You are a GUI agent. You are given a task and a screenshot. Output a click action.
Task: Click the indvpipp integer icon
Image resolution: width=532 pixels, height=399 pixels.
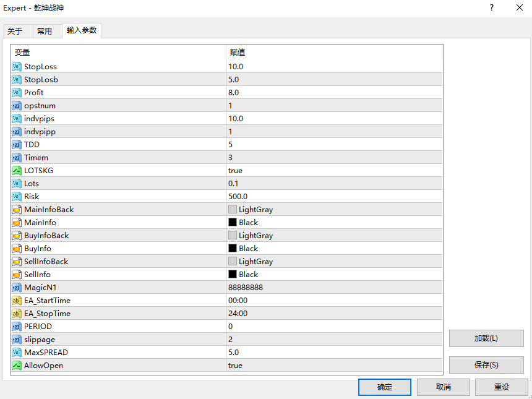(x=17, y=132)
